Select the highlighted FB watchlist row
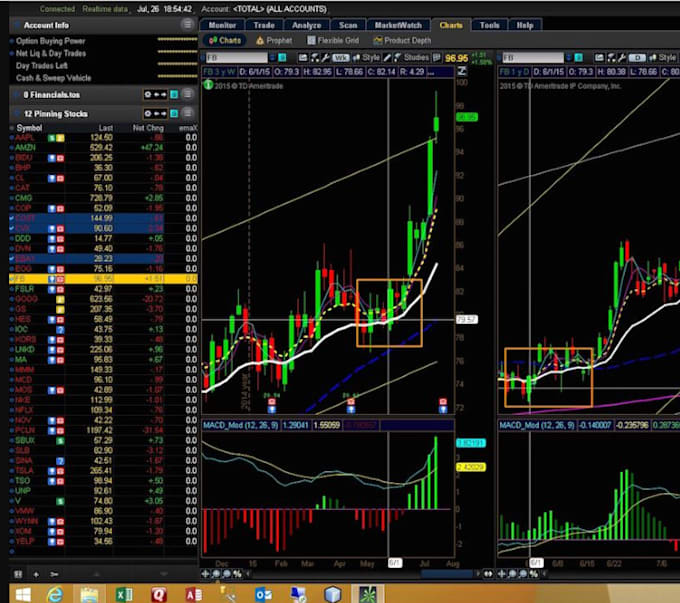This screenshot has height=603, width=680. (103, 279)
